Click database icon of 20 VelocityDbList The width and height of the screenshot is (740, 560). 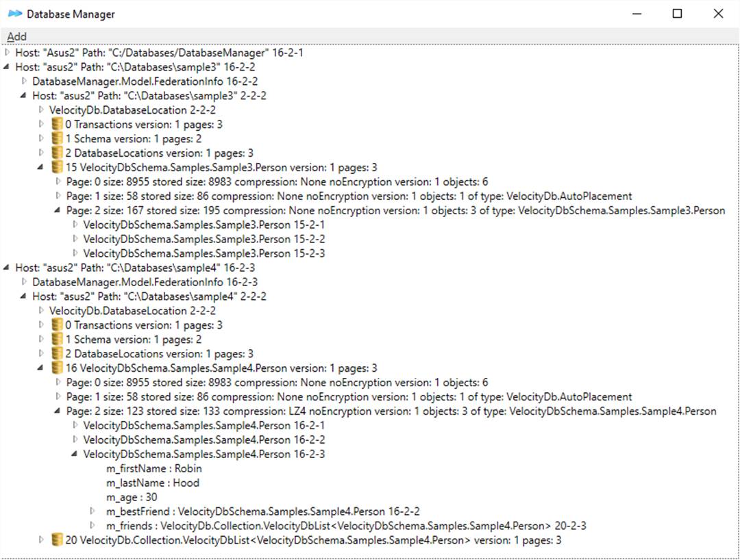coord(57,539)
